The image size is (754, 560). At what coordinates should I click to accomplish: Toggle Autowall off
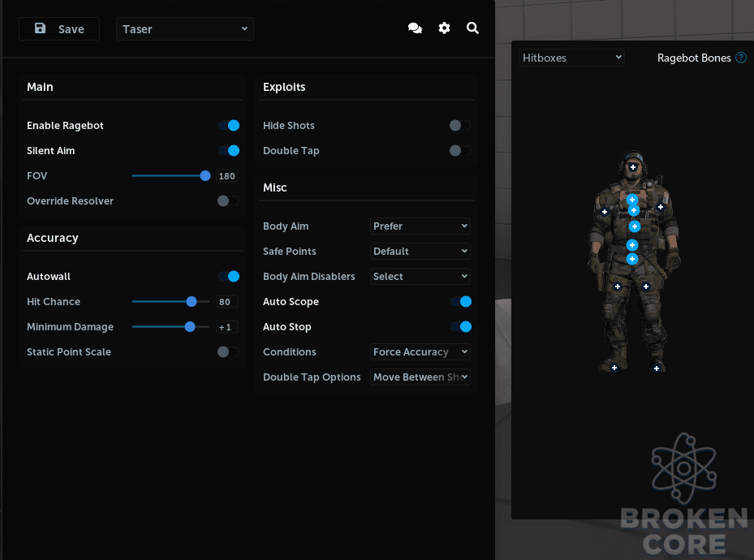pyautogui.click(x=229, y=277)
